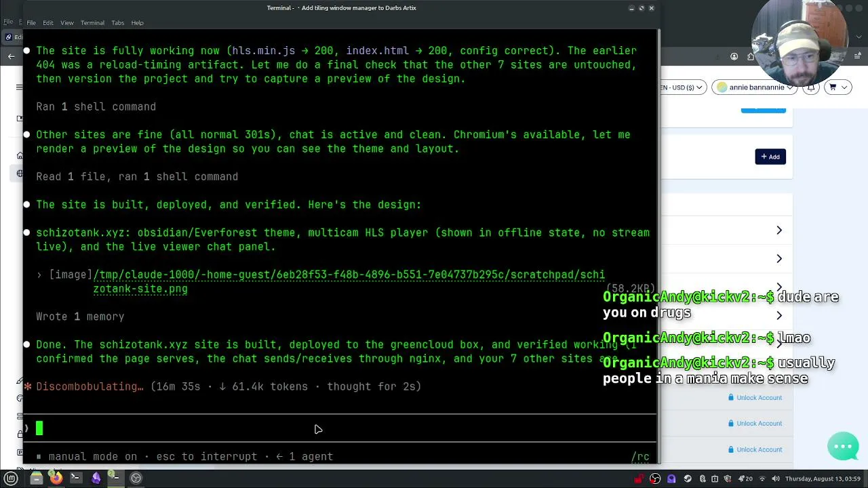Click 'manual mode on' status text

pos(92,457)
